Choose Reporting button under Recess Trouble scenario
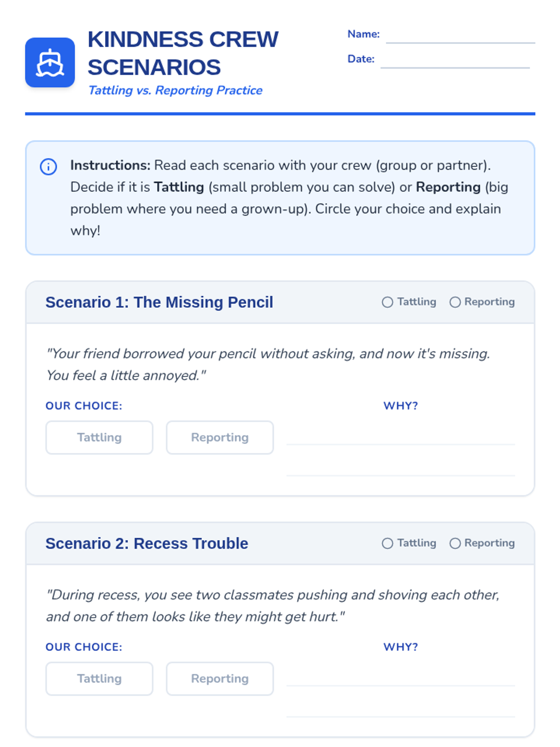 [x=220, y=679]
